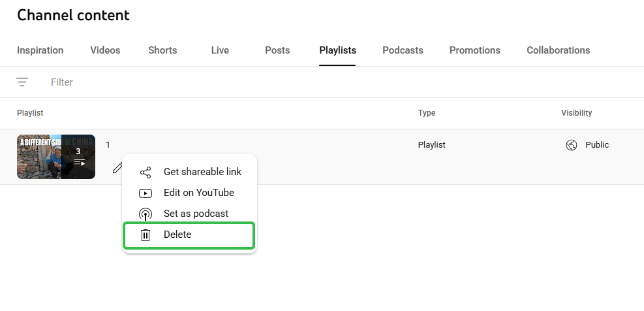
Task: Switch to the Videos tab
Action: click(105, 50)
